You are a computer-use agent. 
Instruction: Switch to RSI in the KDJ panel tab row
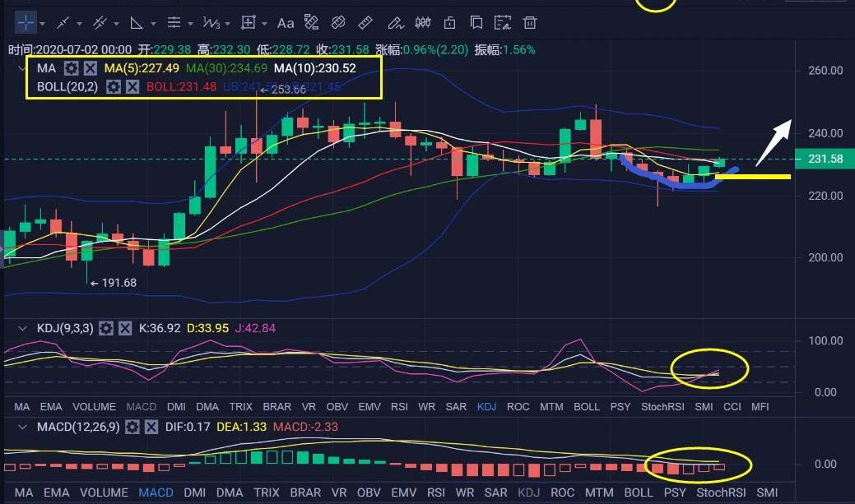click(399, 406)
